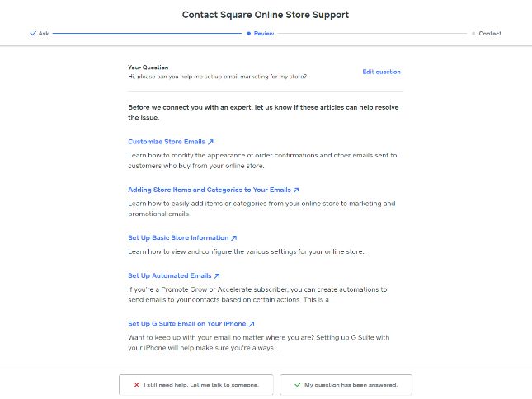Click the checkmark icon beside Ask step
Viewport: 532px width, 399px height.
click(33, 33)
